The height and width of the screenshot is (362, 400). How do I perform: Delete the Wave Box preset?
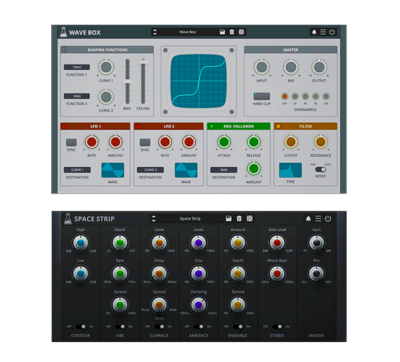pyautogui.click(x=232, y=32)
